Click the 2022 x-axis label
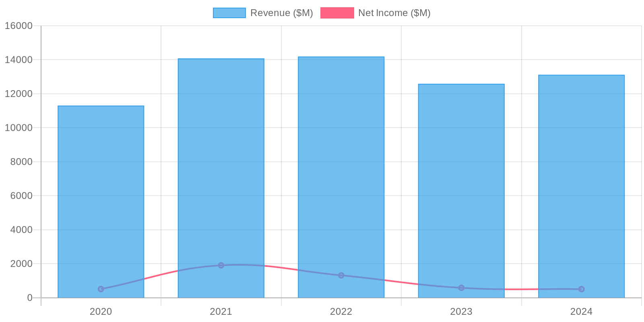644x322 pixels. [341, 312]
